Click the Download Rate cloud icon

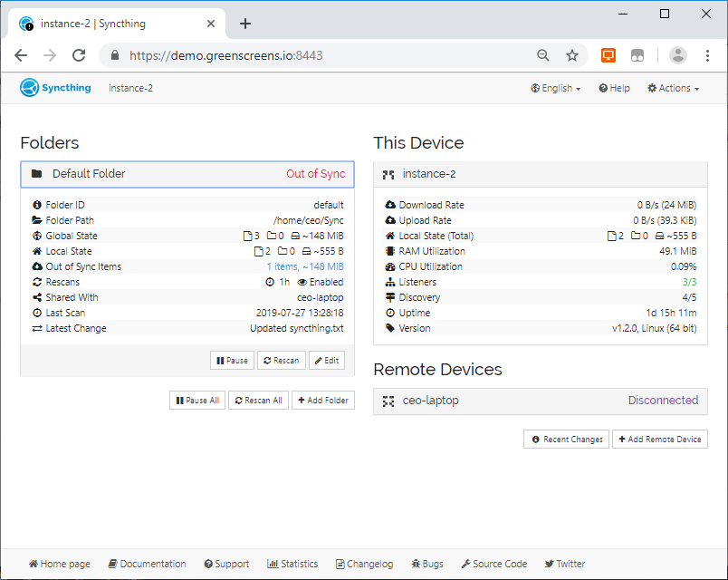(x=390, y=205)
